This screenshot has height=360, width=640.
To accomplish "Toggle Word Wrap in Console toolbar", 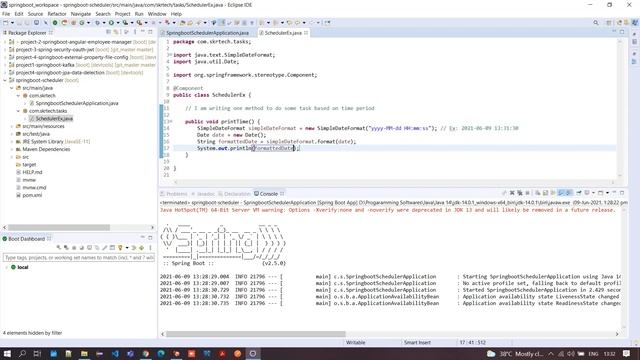I will tap(553, 193).
